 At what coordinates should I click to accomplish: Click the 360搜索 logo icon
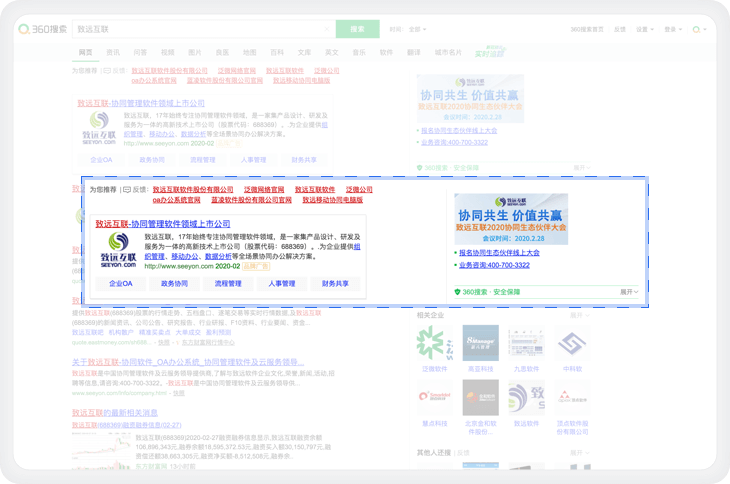click(x=24, y=29)
